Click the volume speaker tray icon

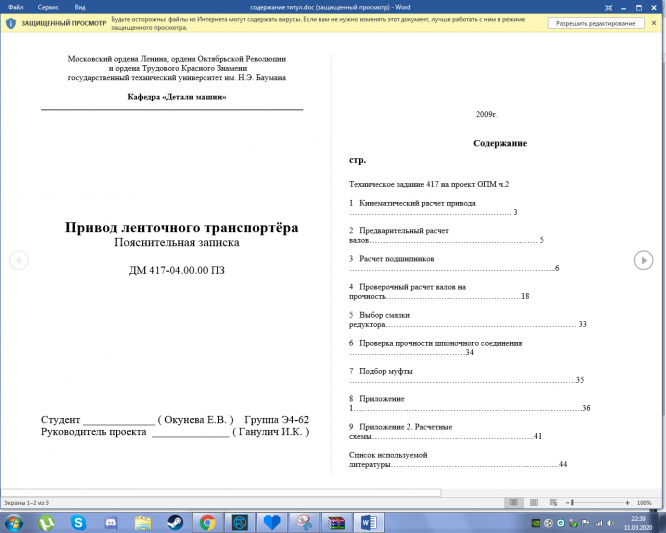click(x=610, y=523)
